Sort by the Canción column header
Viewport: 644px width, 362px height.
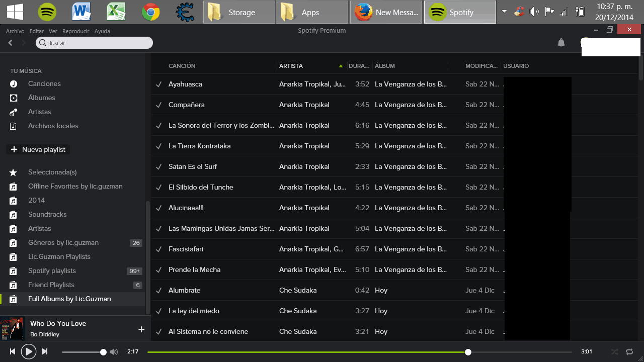click(x=182, y=66)
